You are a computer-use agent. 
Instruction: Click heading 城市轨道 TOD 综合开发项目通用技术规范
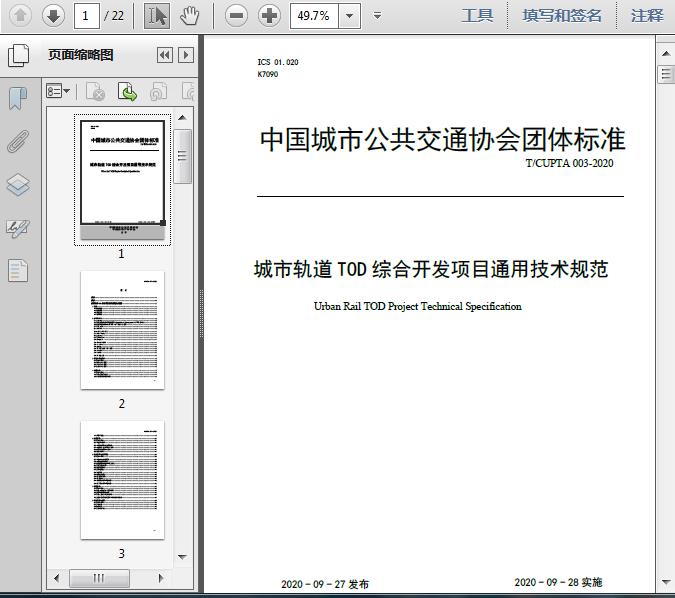pos(431,269)
